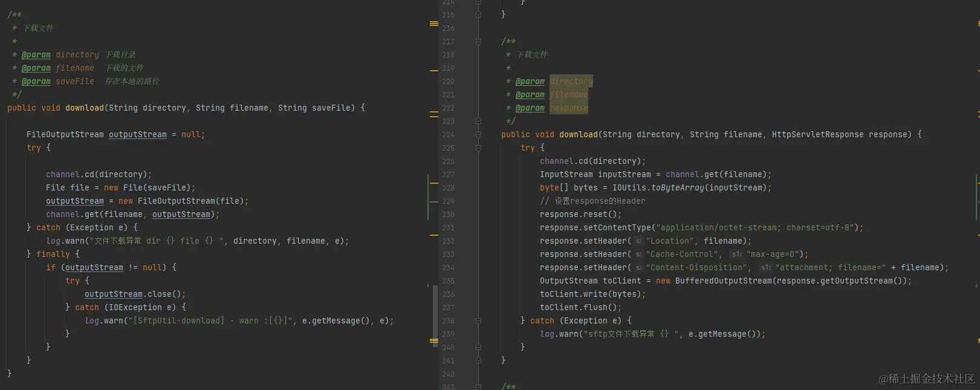980x390 pixels.
Task: Click the fold end marker at line 240
Action: [478, 348]
